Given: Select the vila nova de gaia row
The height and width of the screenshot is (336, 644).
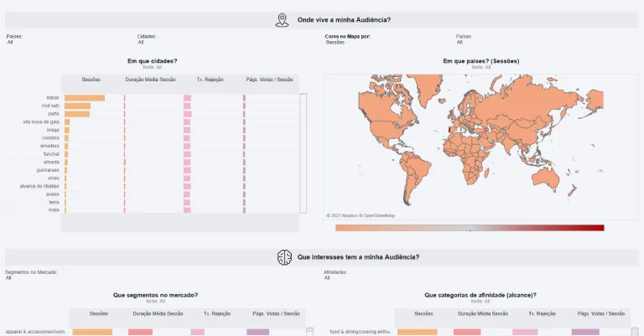Looking at the screenshot, I should click(x=41, y=122).
